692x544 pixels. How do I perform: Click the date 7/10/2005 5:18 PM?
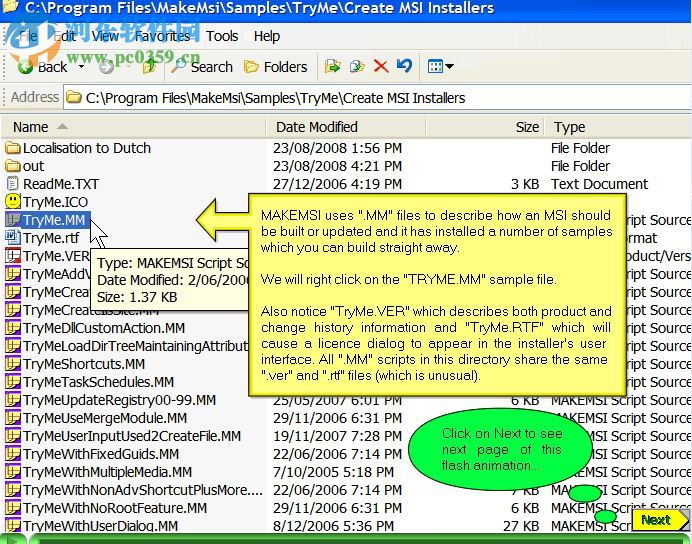click(333, 472)
